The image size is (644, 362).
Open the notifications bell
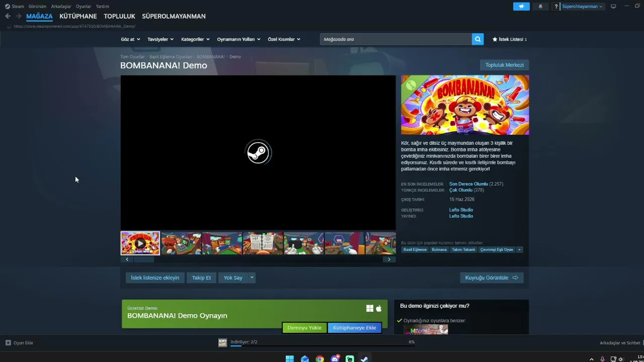(540, 7)
